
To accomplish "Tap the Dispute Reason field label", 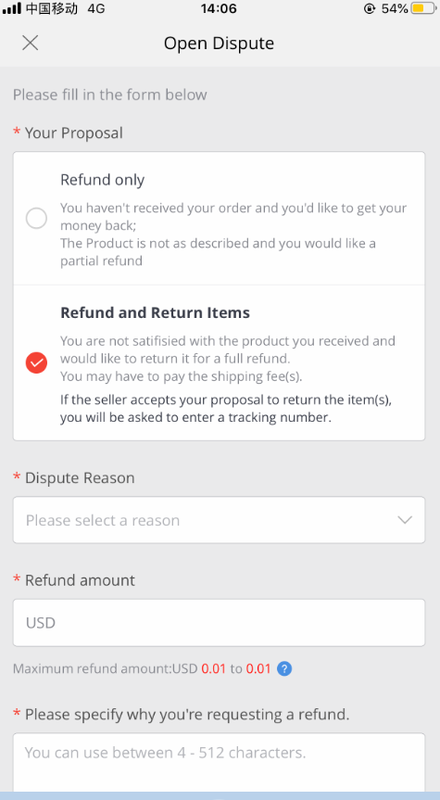I will click(x=80, y=478).
